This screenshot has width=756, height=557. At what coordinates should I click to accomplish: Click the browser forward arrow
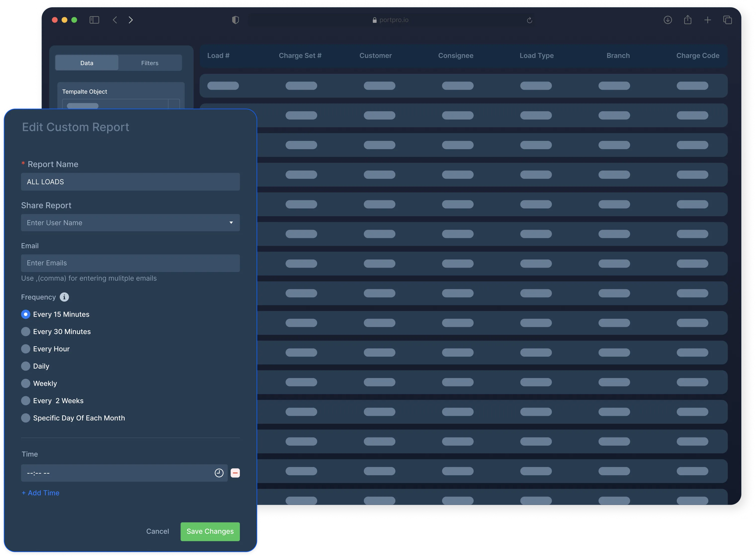point(131,20)
